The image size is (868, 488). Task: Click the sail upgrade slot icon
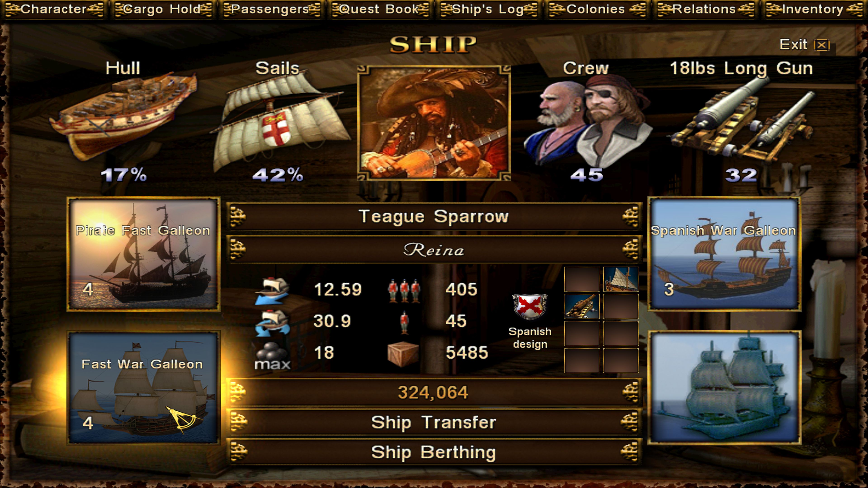[621, 279]
